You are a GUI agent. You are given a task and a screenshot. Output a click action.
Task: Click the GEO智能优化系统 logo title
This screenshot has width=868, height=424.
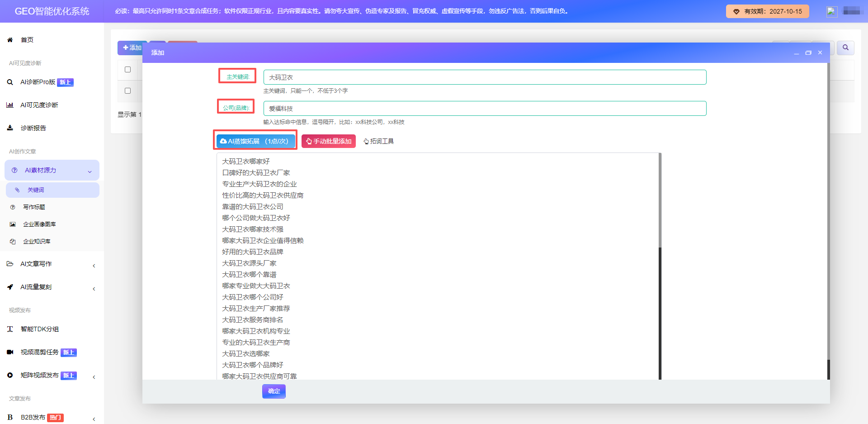[52, 11]
